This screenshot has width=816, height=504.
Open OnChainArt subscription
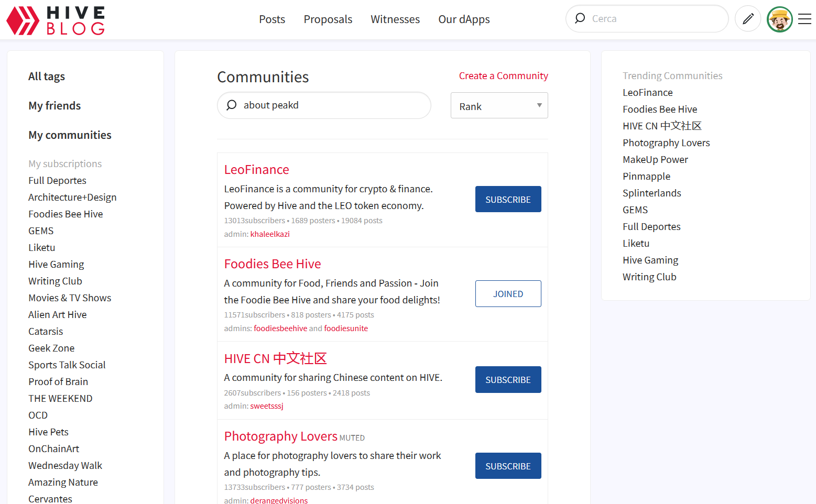coord(53,449)
